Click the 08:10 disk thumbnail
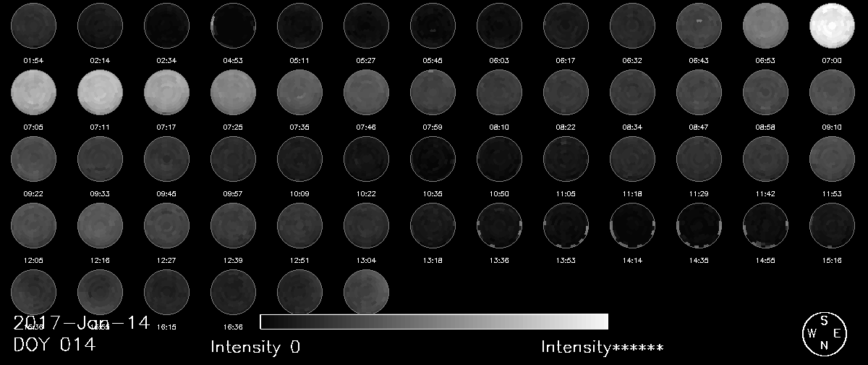 pos(499,92)
